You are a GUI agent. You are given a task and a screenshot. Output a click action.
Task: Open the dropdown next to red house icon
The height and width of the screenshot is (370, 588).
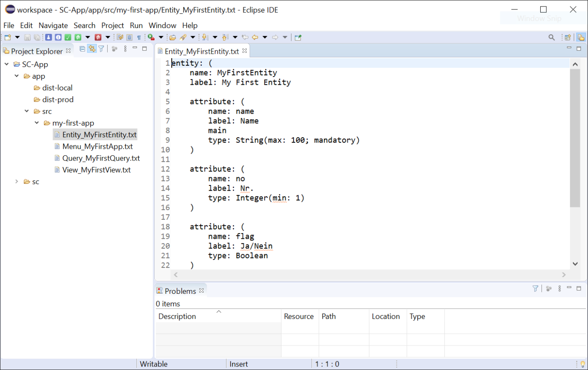[x=108, y=37]
